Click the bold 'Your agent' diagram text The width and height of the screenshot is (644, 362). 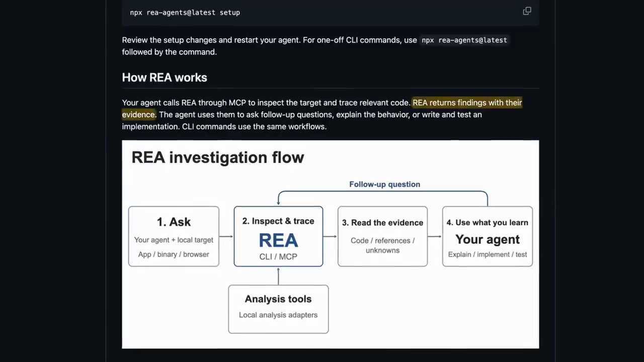pyautogui.click(x=488, y=239)
